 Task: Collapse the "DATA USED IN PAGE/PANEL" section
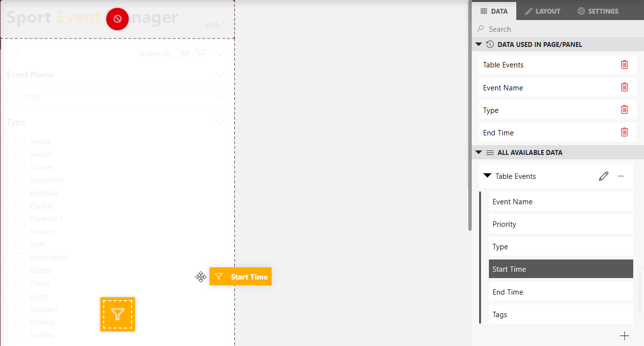pyautogui.click(x=479, y=44)
